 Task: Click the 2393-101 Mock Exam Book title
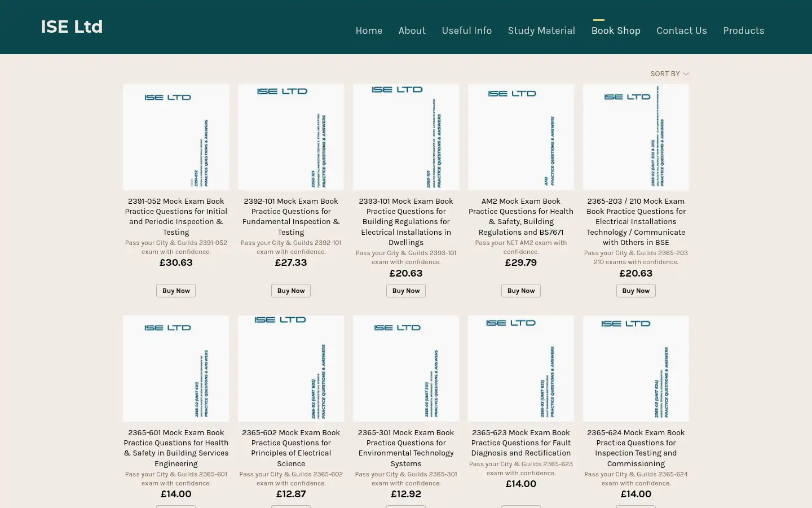tap(406, 222)
